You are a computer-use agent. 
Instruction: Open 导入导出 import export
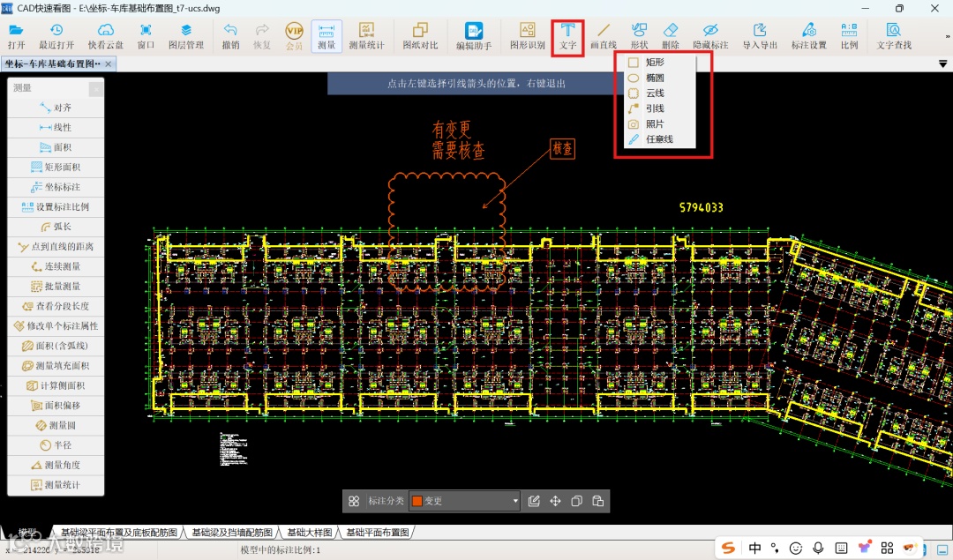pos(760,36)
